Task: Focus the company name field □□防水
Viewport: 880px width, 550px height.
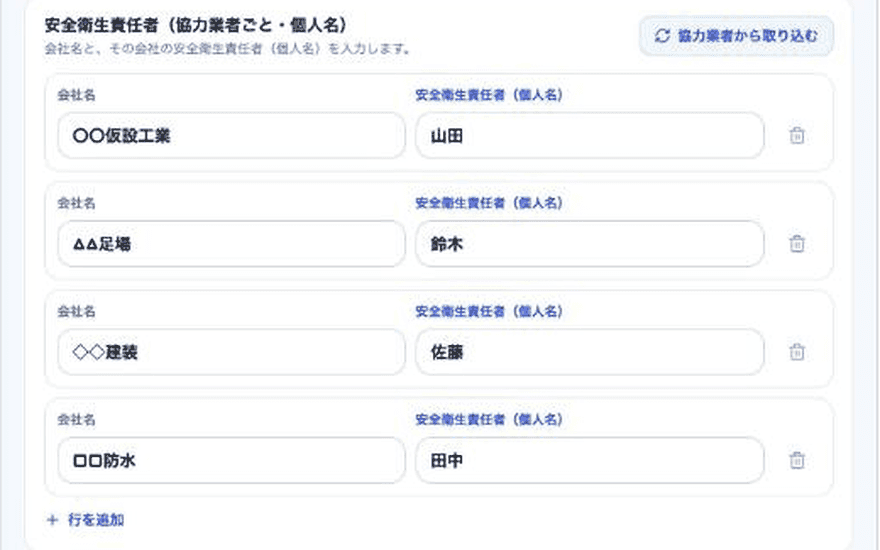Action: tap(231, 460)
